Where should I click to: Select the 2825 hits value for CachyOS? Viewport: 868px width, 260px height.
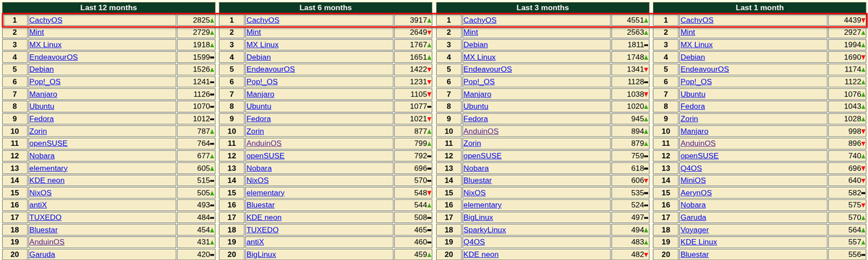pyautogui.click(x=201, y=20)
